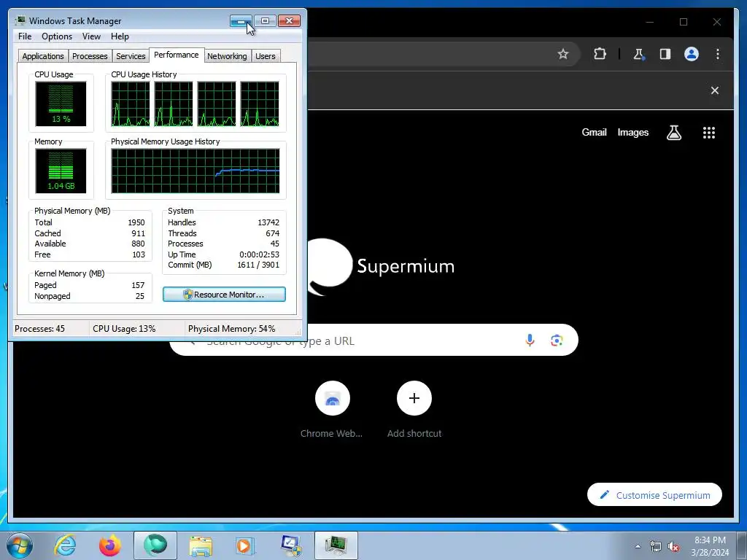This screenshot has height=560, width=747.
Task: Click the Add shortcut plus button
Action: 414,398
